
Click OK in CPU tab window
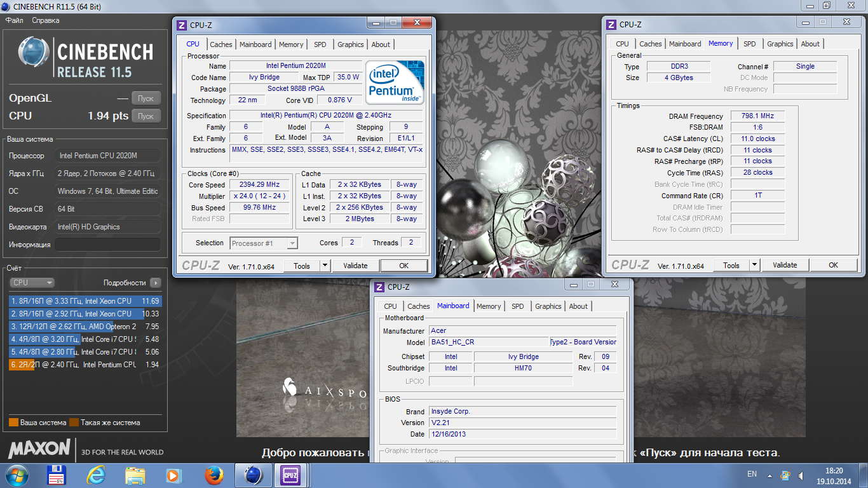click(404, 266)
